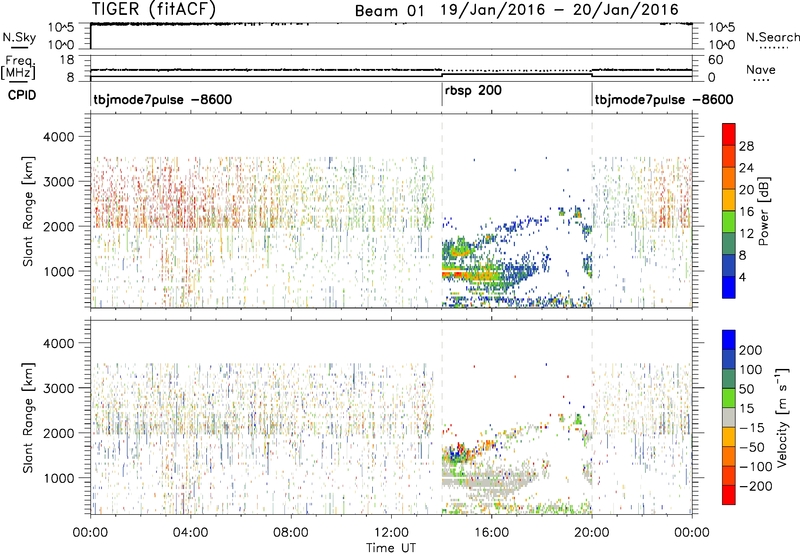Pick the light green segment of power colorbar

pos(729,222)
